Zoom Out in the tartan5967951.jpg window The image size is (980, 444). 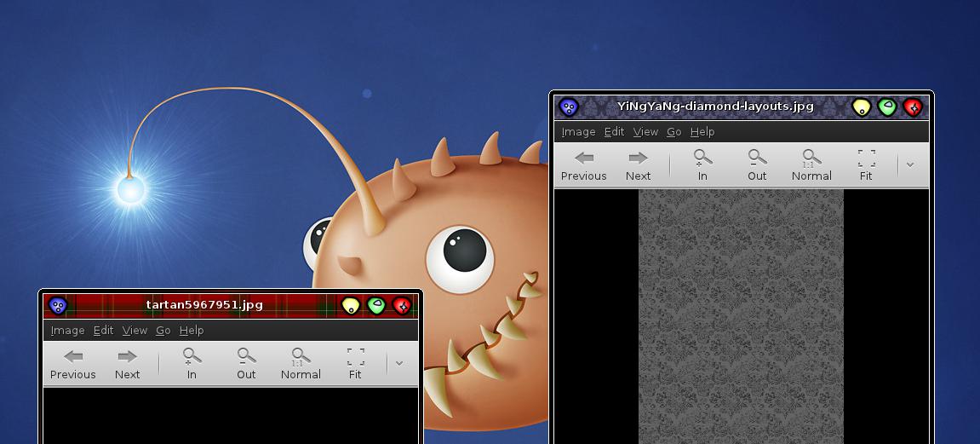246,364
